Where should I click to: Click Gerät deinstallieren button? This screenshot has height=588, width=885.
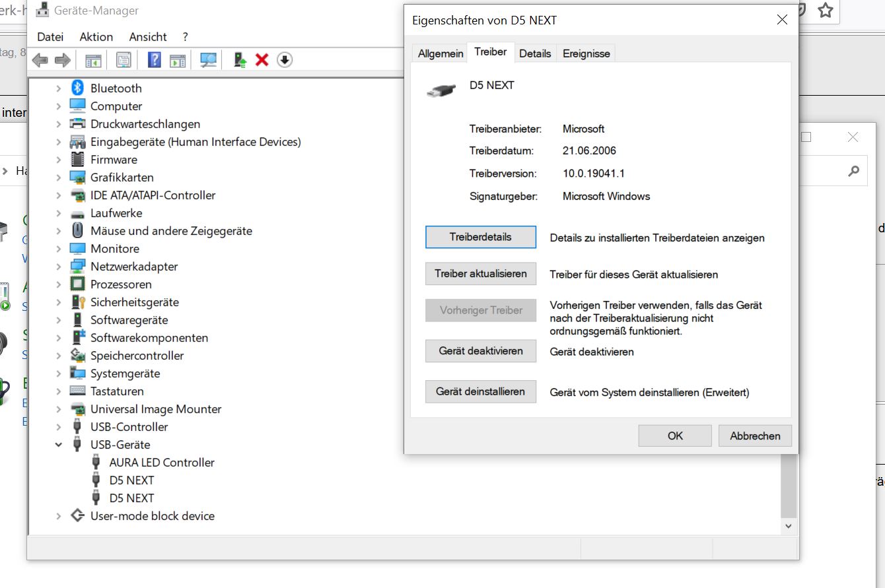(x=481, y=391)
